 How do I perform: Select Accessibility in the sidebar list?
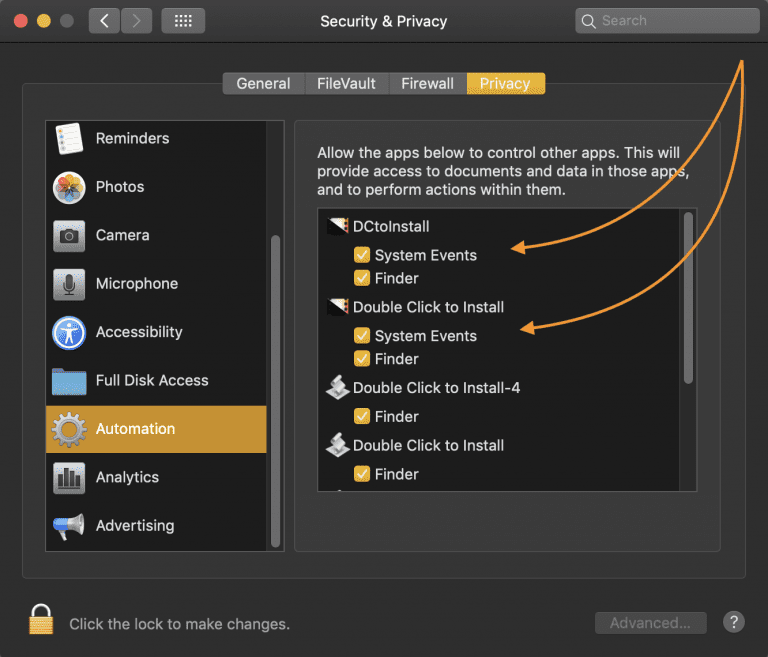pos(156,333)
